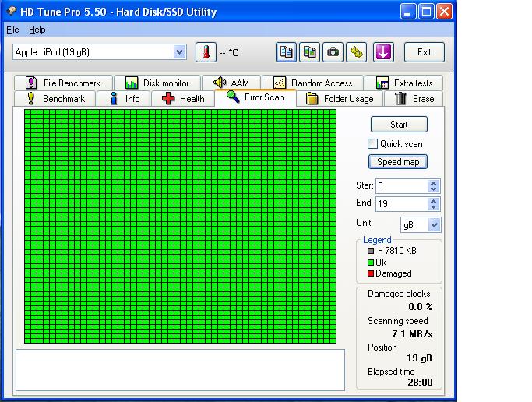Open the Health tab
532x402 pixels.
pyautogui.click(x=183, y=99)
